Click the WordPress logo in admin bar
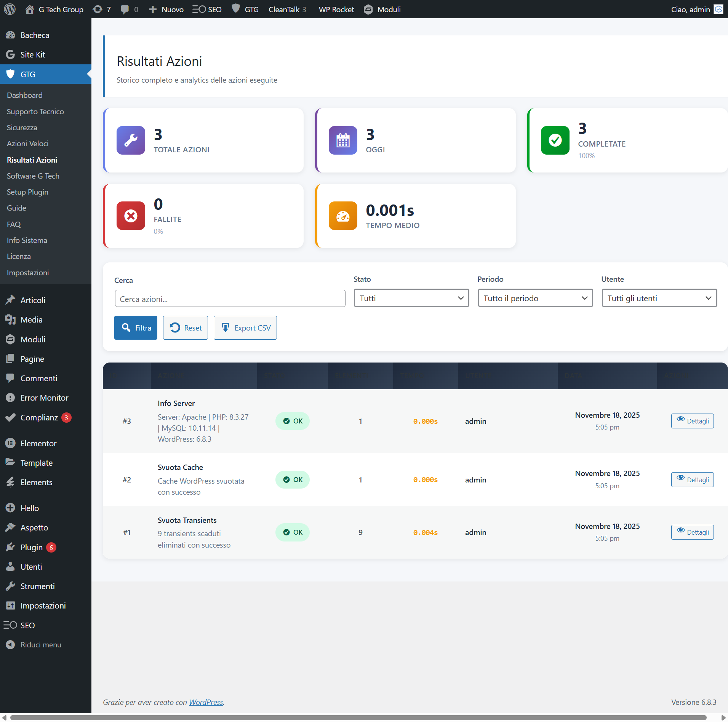This screenshot has height=722, width=728. tap(10, 9)
